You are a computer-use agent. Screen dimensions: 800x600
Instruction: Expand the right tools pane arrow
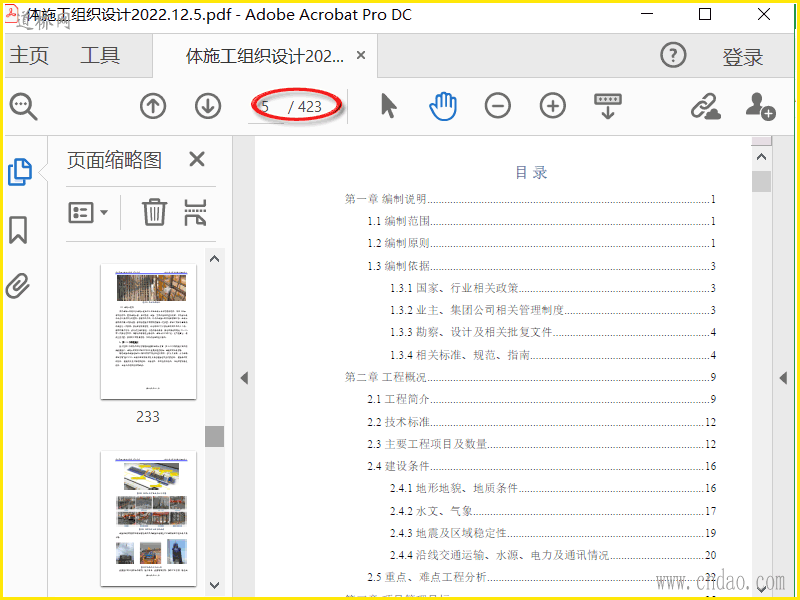point(783,378)
